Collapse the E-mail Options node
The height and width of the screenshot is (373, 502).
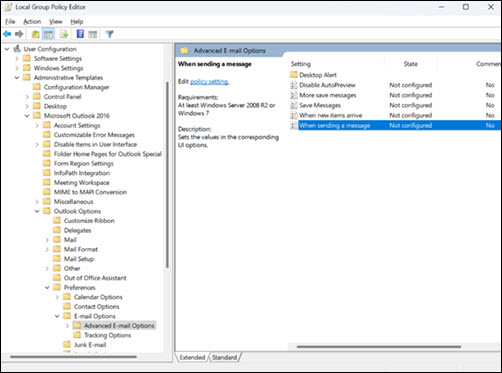click(x=57, y=316)
